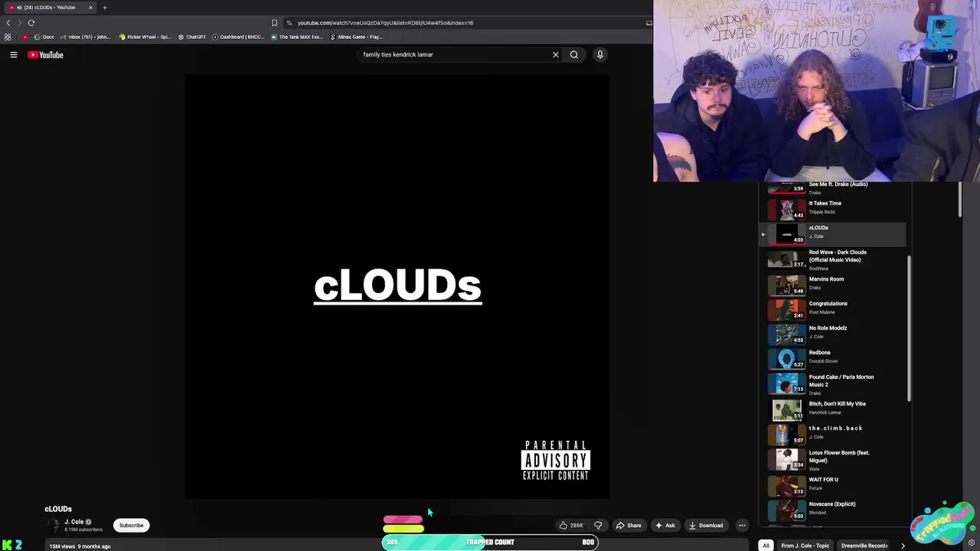The image size is (980, 551).
Task: Select Dreamville Records chip
Action: click(864, 546)
